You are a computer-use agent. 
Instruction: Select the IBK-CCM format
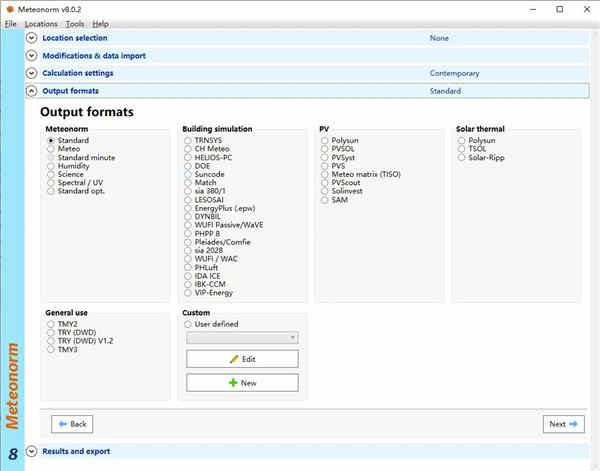coord(205,285)
